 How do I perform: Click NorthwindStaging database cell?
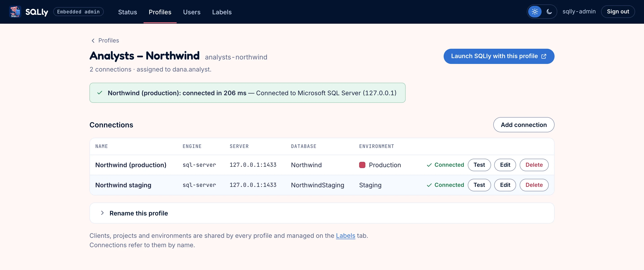(318, 185)
